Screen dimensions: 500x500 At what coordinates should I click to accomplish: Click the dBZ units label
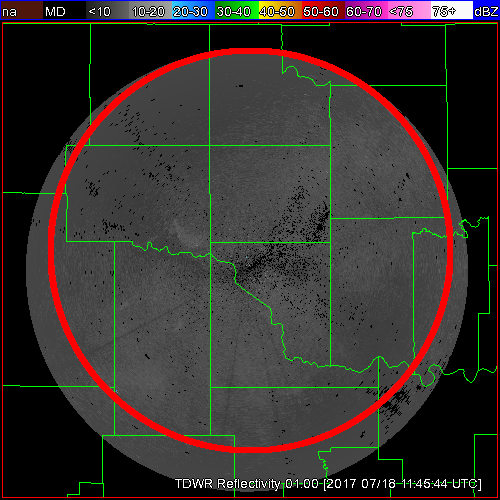coord(486,12)
